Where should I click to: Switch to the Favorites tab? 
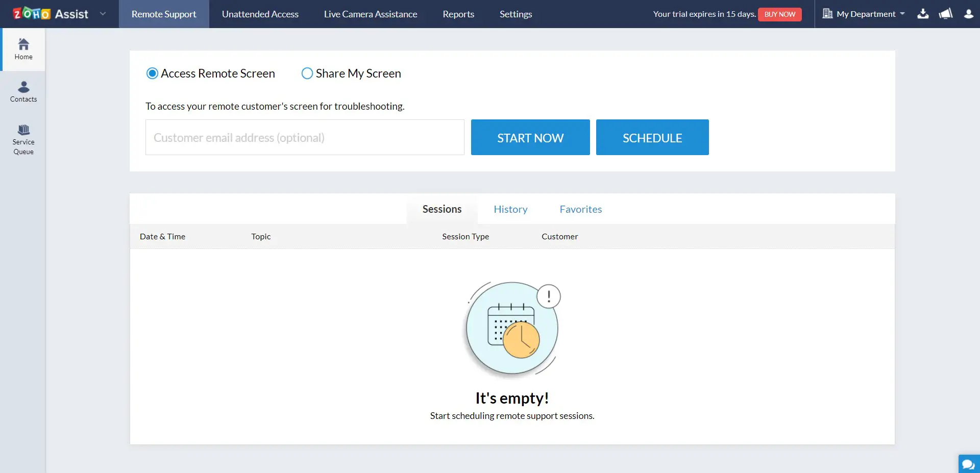[x=581, y=209]
